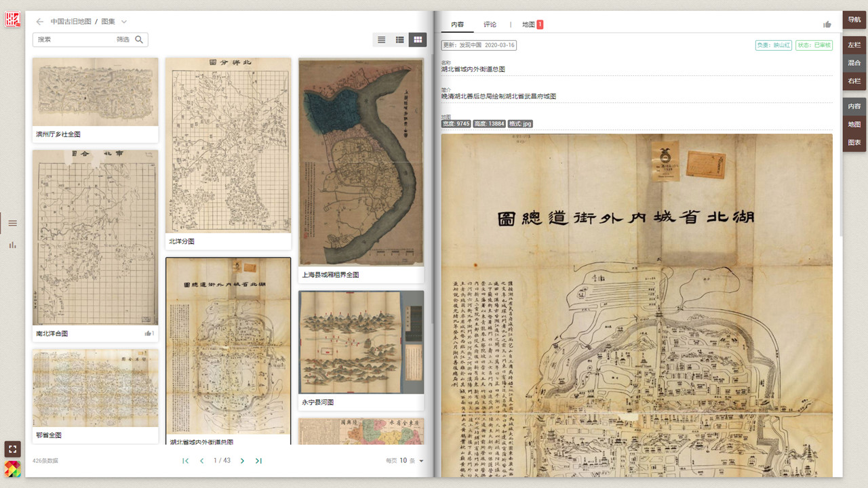Image resolution: width=868 pixels, height=488 pixels.
Task: Expand the 图集 breadcrumb dropdown chevron
Action: point(124,22)
